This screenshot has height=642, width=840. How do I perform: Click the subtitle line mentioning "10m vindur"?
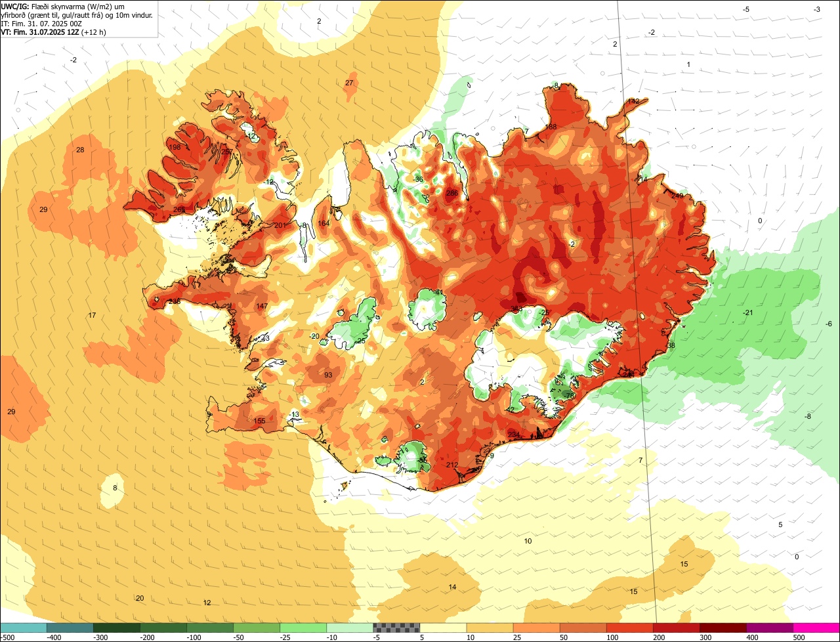(x=77, y=15)
